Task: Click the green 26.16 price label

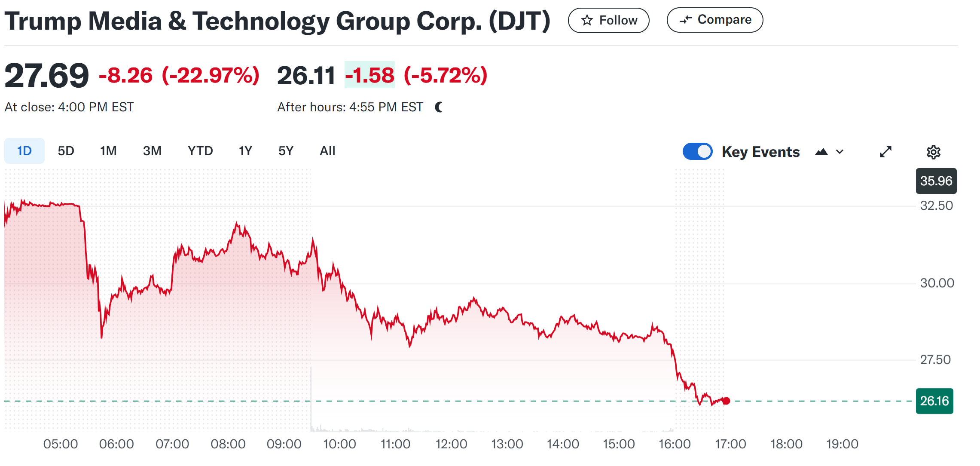Action: (934, 401)
